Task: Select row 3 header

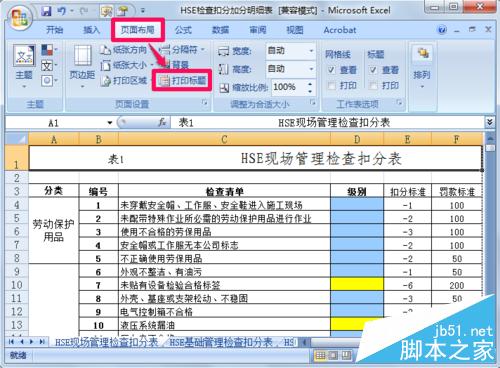Action: 17,191
